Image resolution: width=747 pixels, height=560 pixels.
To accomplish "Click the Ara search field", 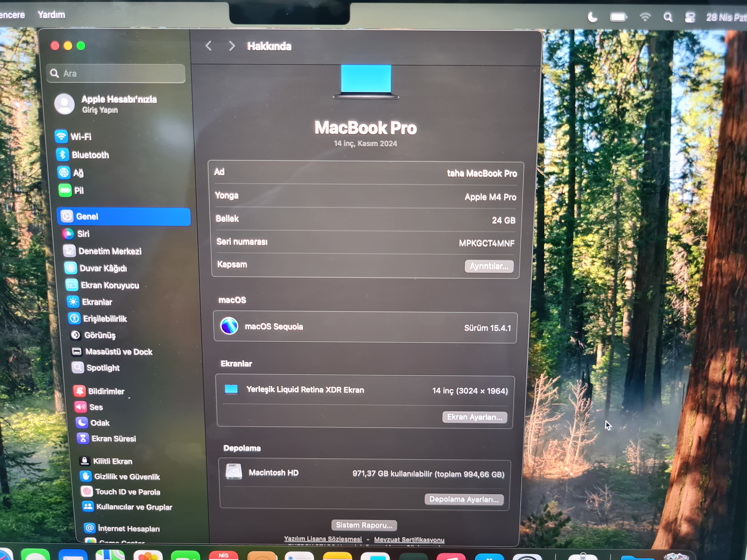I will [x=116, y=73].
